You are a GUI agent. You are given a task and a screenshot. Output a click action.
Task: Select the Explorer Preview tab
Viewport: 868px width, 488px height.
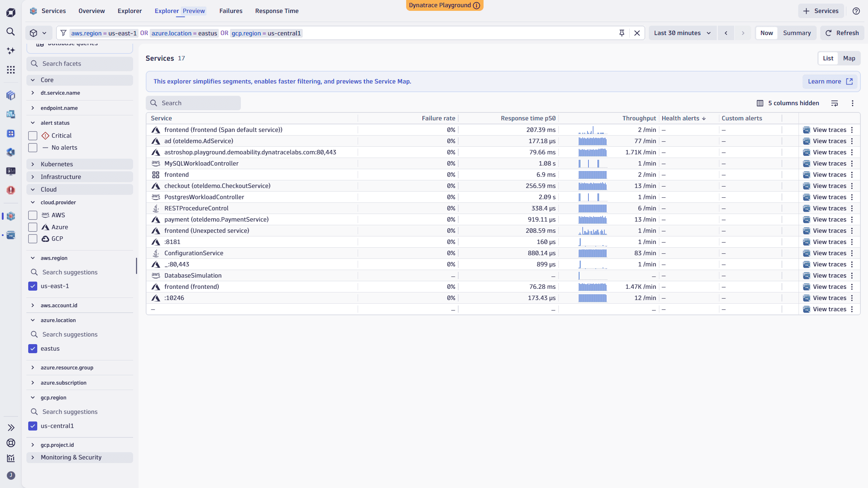click(x=180, y=11)
